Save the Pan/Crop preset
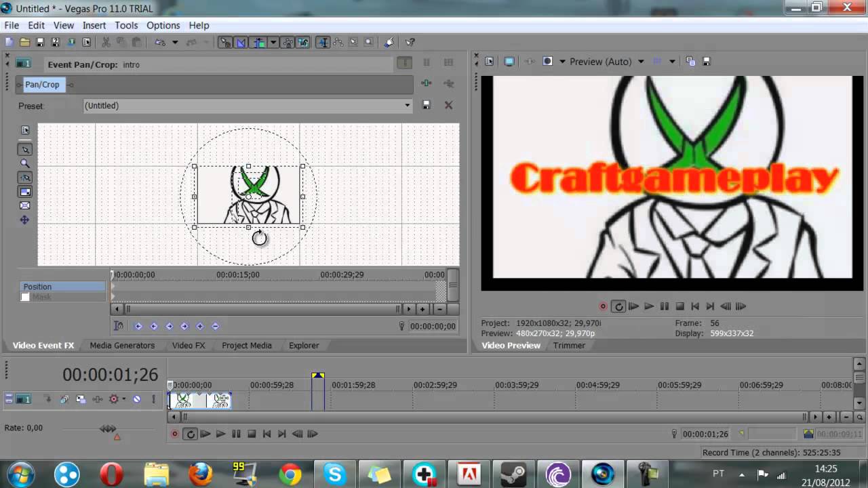This screenshot has width=868, height=488. tap(427, 105)
